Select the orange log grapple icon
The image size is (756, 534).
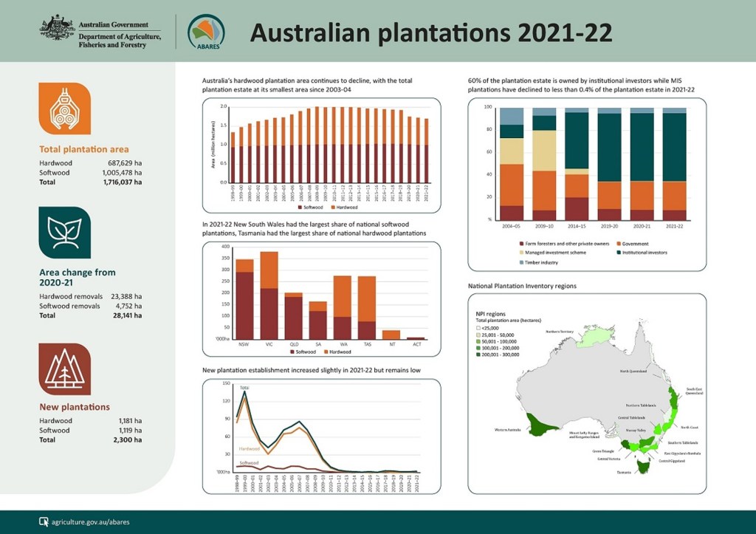pos(64,109)
